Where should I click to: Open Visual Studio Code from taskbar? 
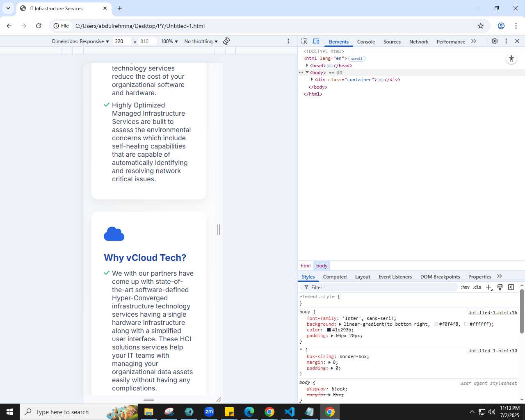(289, 412)
